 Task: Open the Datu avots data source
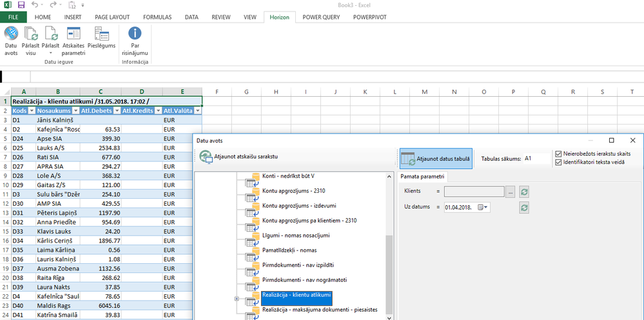(11, 39)
